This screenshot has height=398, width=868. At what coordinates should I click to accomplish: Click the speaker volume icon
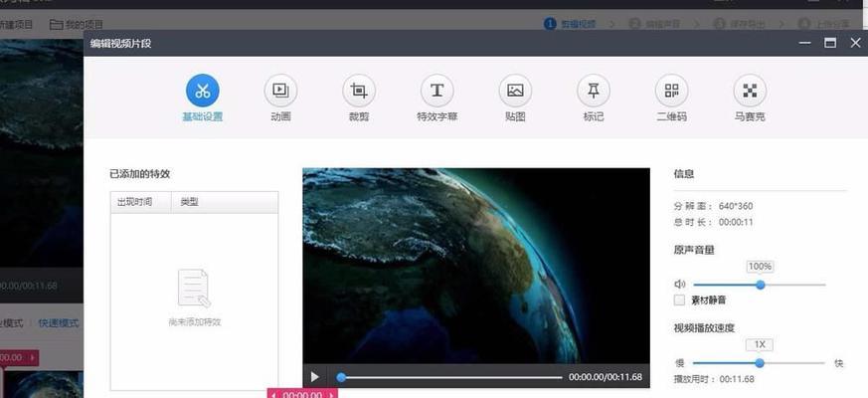680,285
